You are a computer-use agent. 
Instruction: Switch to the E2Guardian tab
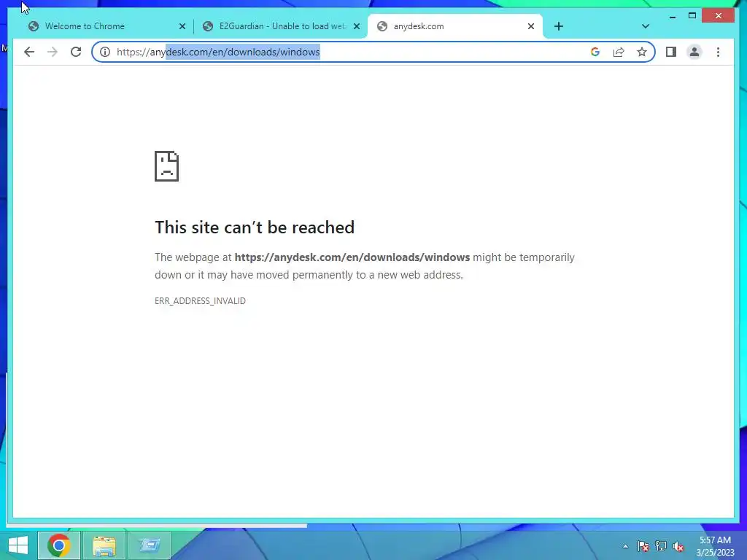[282, 26]
